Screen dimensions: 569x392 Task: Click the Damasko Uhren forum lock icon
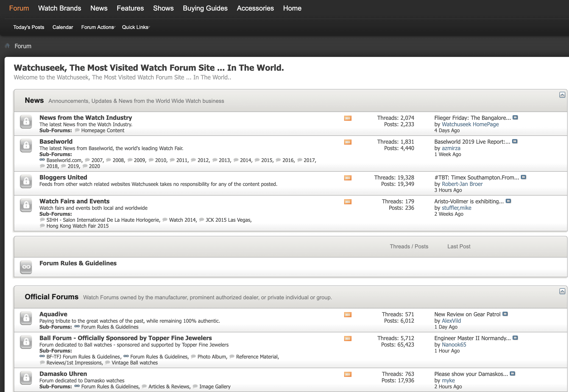tap(26, 378)
